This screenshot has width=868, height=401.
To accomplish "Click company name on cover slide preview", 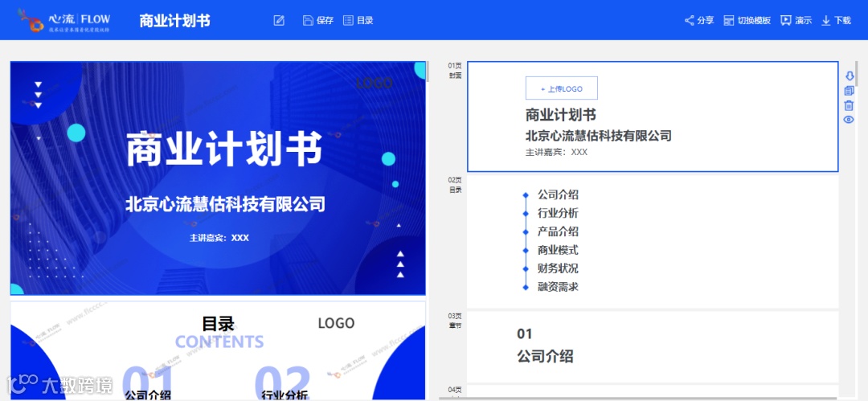I will [225, 204].
